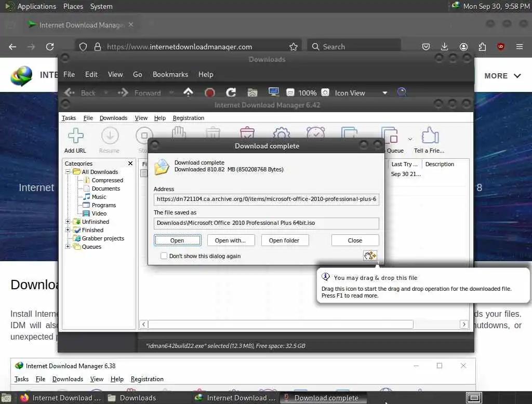
Task: Expand the Unfinished category node
Action: pos(68,222)
